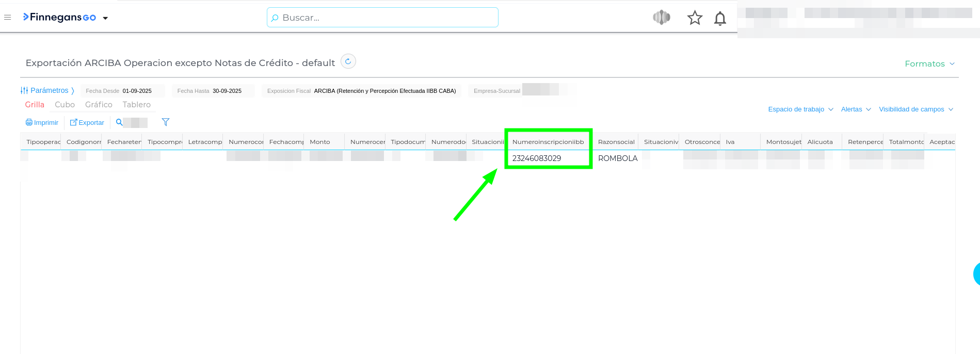Switch to the Gráfico tab

(99, 105)
